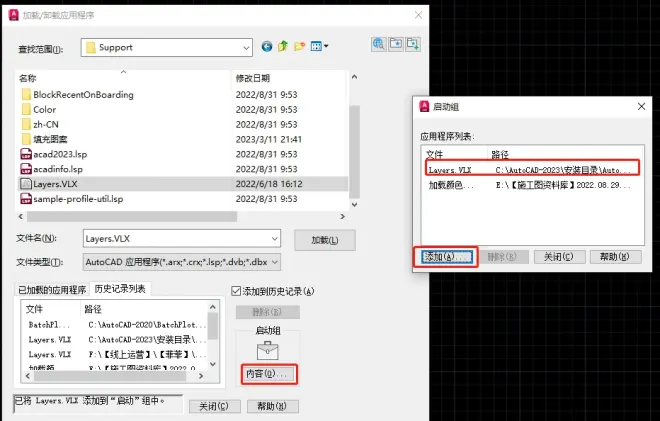The image size is (660, 421).
Task: Click the search the web icon
Action: click(378, 44)
